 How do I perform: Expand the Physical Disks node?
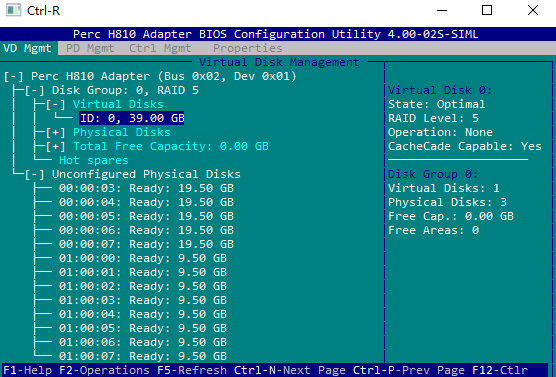(x=55, y=132)
